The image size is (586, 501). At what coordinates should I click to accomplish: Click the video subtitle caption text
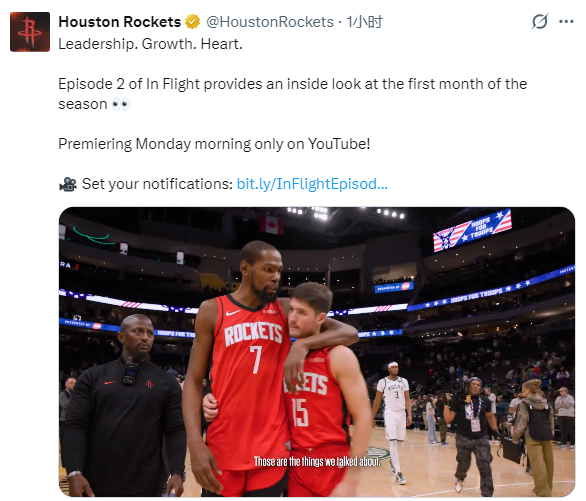[x=317, y=461]
